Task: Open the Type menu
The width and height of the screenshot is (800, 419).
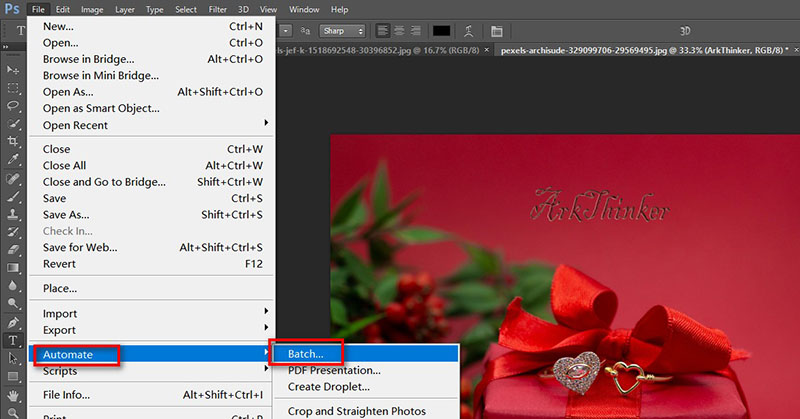Action: click(x=155, y=9)
